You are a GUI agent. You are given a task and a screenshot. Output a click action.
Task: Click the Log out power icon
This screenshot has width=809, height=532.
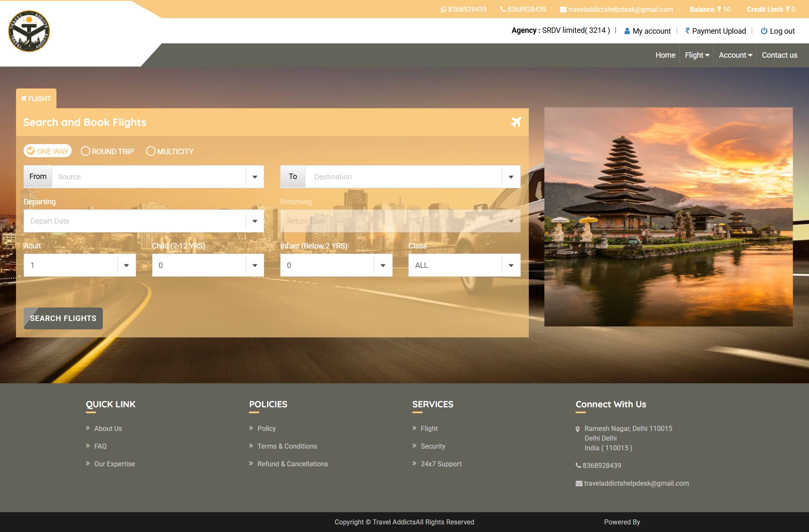[764, 31]
